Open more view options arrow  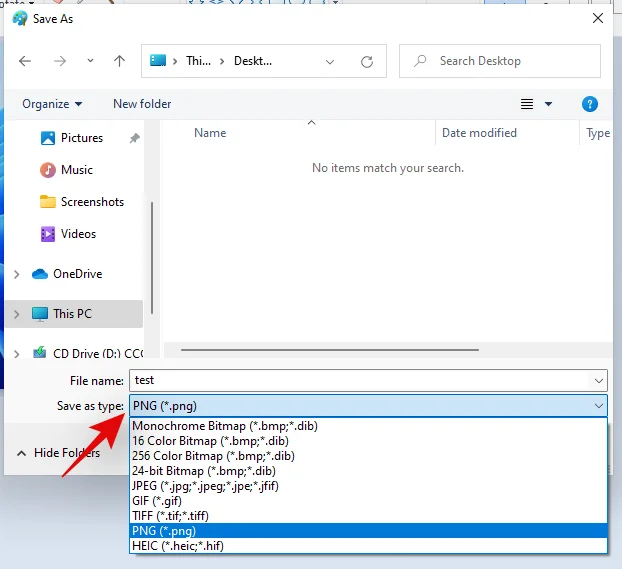tap(549, 104)
